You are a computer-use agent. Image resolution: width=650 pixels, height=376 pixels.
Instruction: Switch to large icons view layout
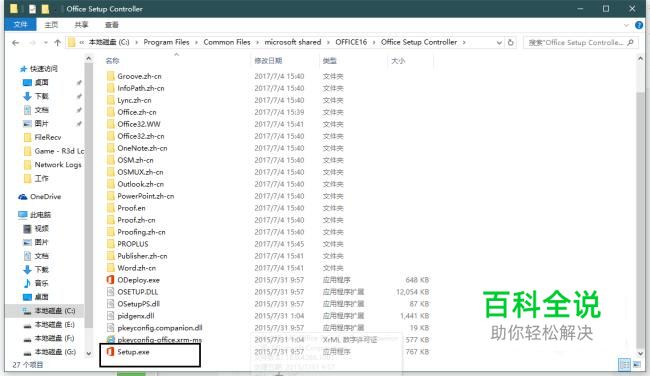[x=636, y=364]
